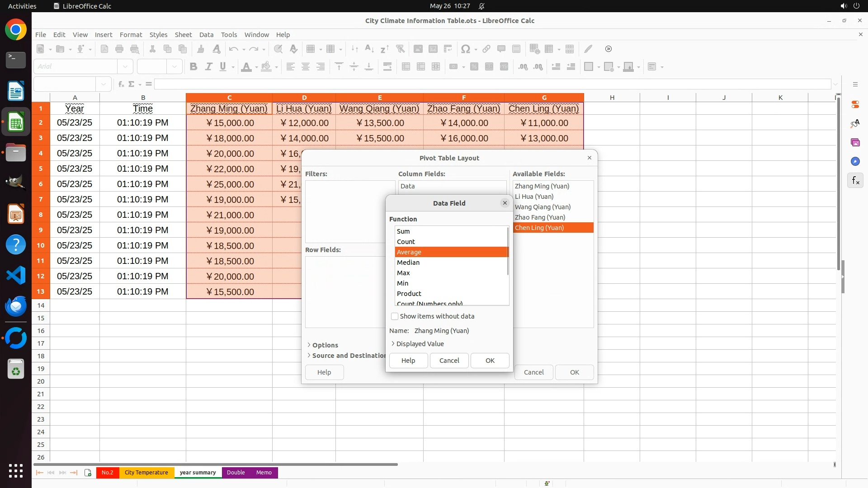Click the Bold formatting icon

pos(193,67)
